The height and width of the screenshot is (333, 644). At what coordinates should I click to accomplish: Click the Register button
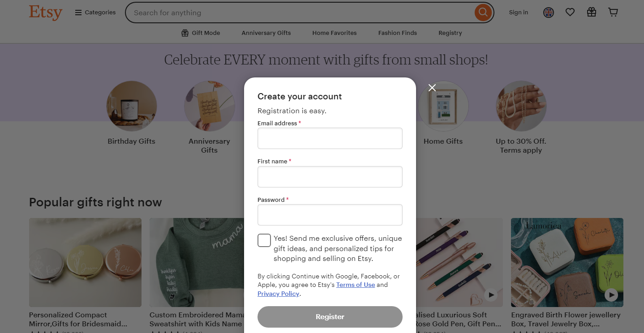(330, 316)
